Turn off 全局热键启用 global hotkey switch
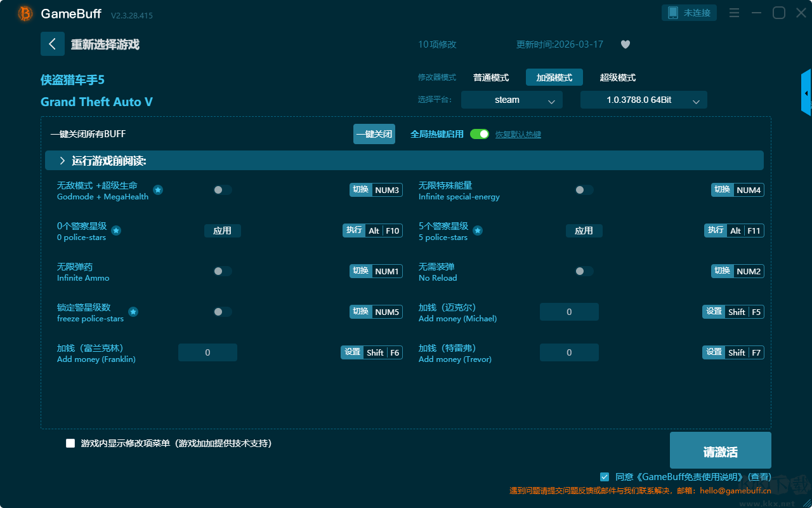 click(x=480, y=134)
